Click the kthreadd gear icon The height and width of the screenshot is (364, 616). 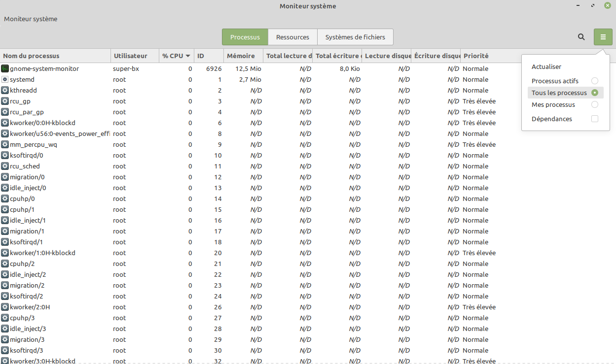(x=5, y=90)
